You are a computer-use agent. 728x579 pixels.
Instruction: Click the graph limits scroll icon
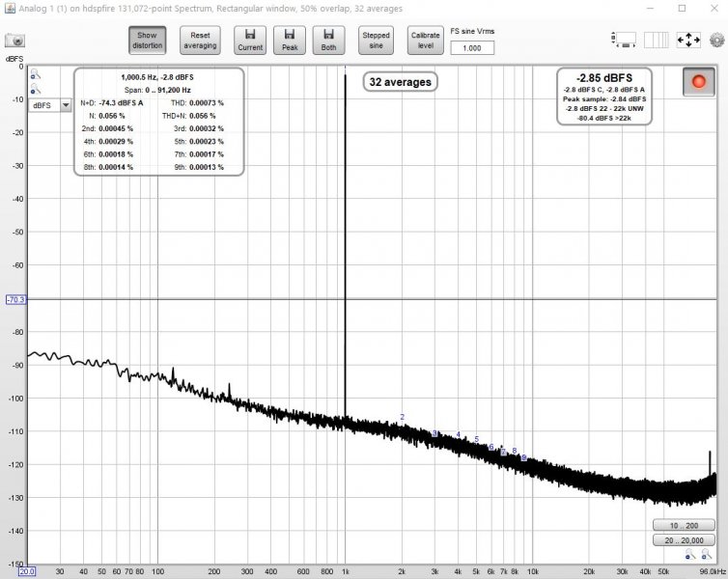pos(624,40)
